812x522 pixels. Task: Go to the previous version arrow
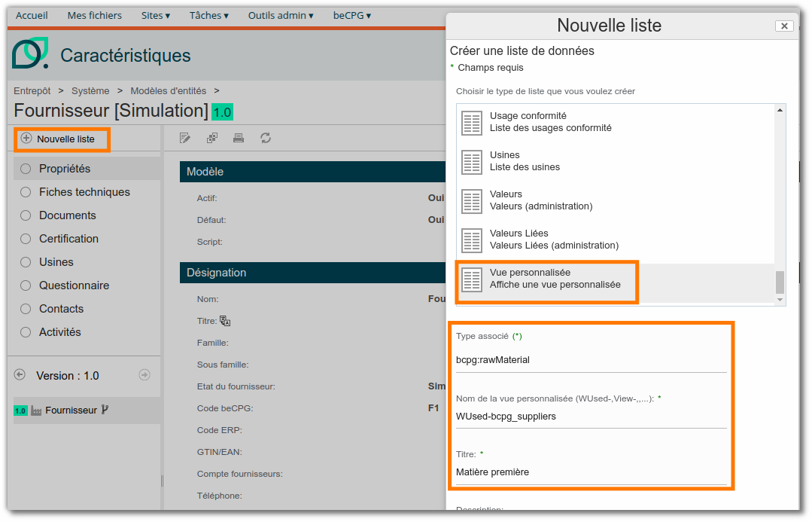coord(20,375)
